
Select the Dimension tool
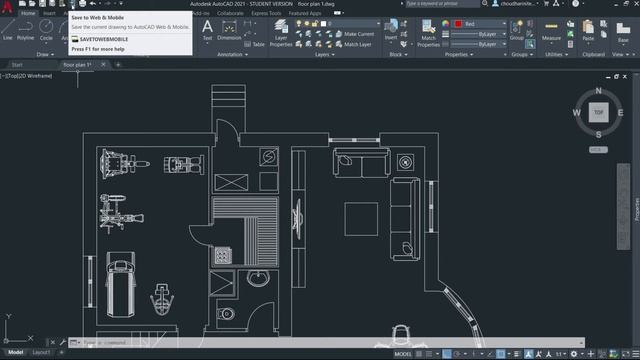[229, 30]
